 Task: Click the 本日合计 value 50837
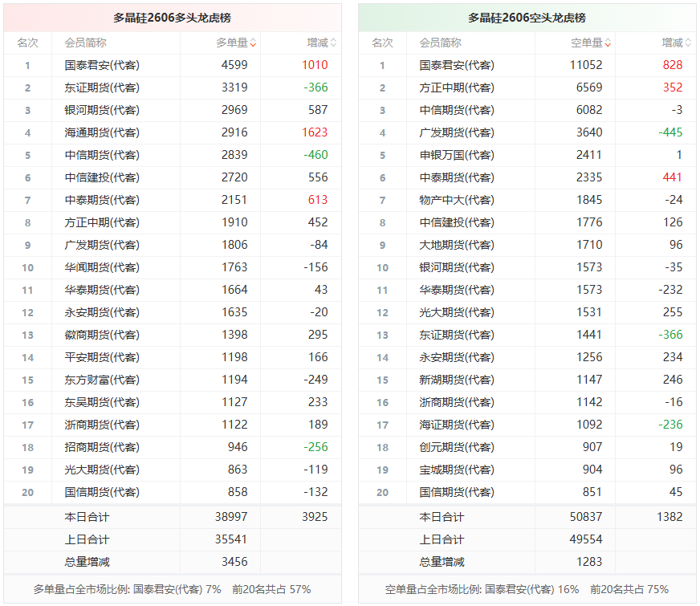click(585, 517)
